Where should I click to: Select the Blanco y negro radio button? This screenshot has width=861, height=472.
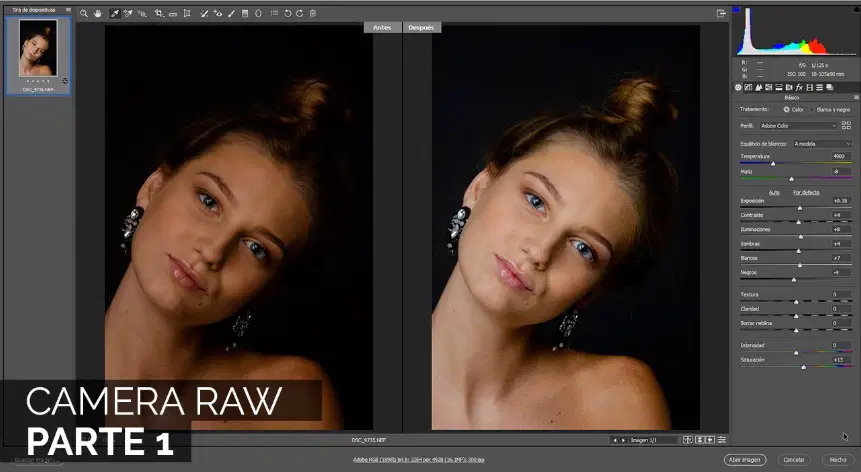click(811, 110)
